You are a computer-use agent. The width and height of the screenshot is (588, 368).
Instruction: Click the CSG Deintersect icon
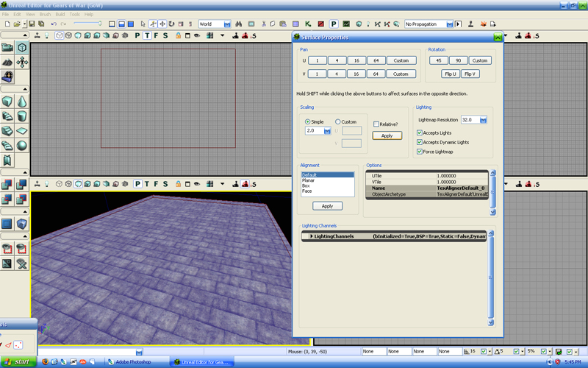pyautogui.click(x=22, y=199)
